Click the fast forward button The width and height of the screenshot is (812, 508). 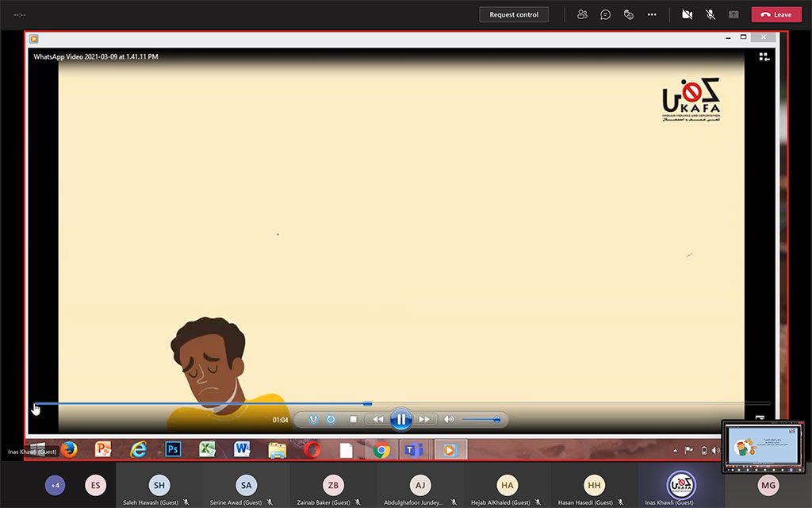(424, 419)
